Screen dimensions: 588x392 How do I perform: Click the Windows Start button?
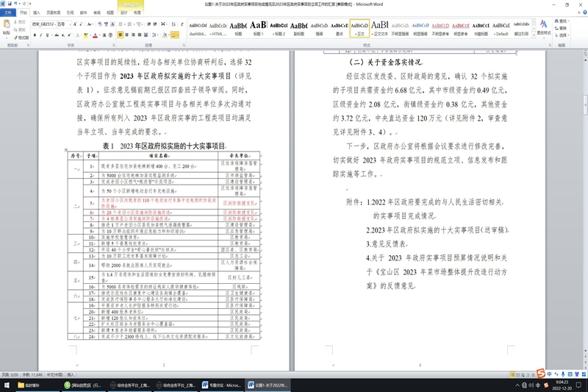point(7,385)
